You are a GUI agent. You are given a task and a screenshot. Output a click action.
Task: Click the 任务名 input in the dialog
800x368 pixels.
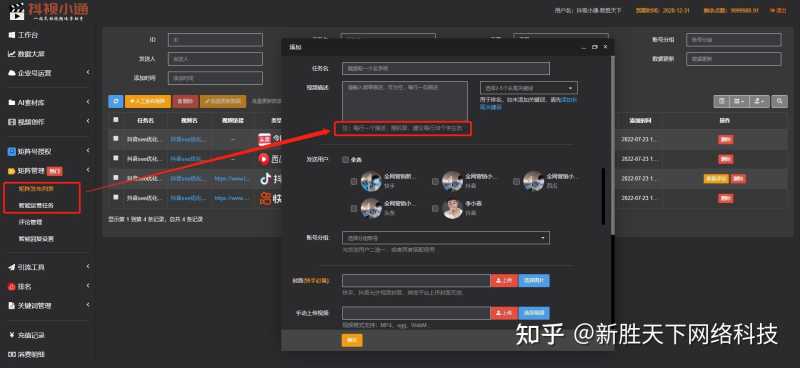click(x=445, y=68)
